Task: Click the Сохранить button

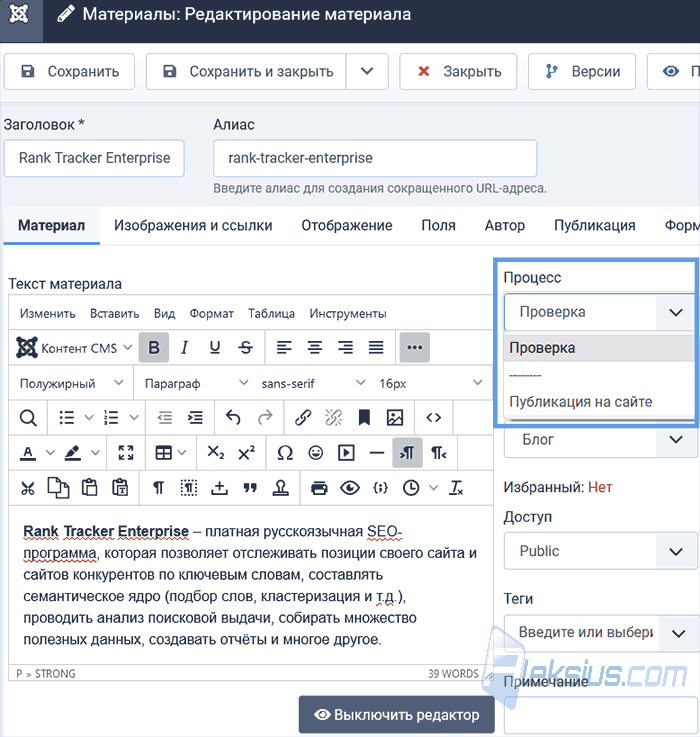Action: pos(70,71)
